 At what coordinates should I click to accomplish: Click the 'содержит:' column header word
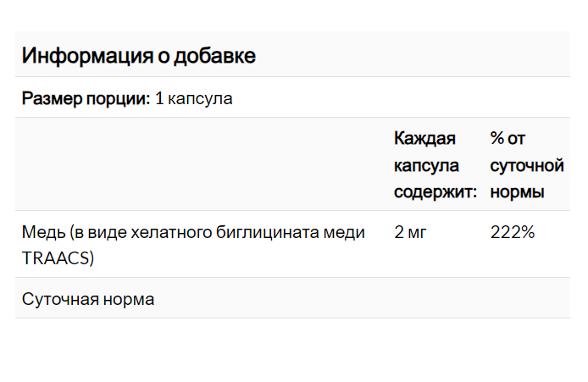pyautogui.click(x=435, y=192)
